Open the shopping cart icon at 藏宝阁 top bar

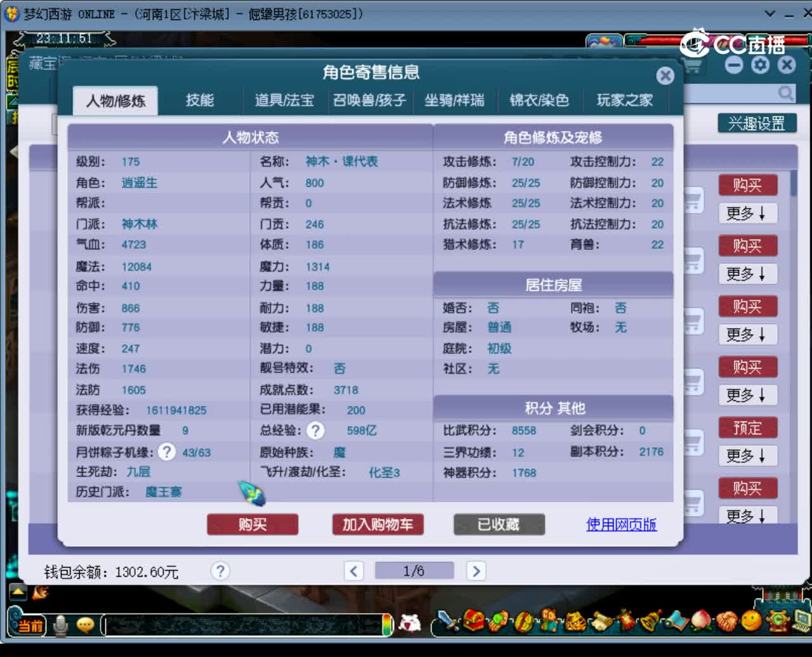693,65
